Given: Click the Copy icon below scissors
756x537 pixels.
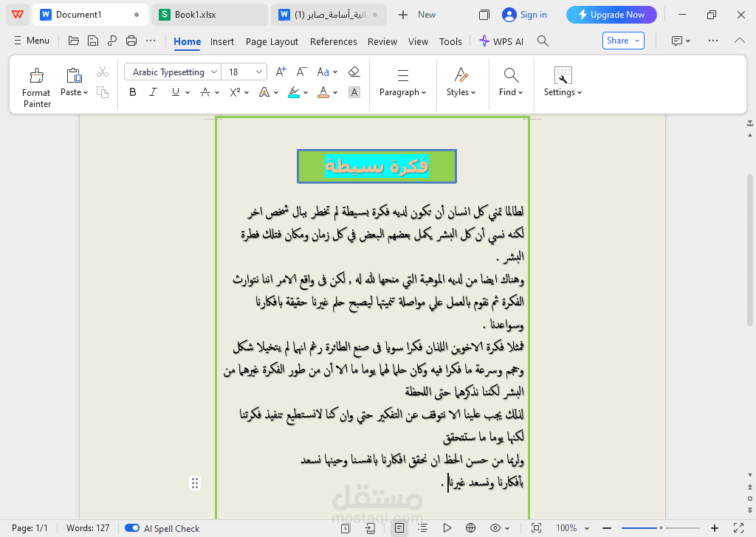Looking at the screenshot, I should coord(102,92).
